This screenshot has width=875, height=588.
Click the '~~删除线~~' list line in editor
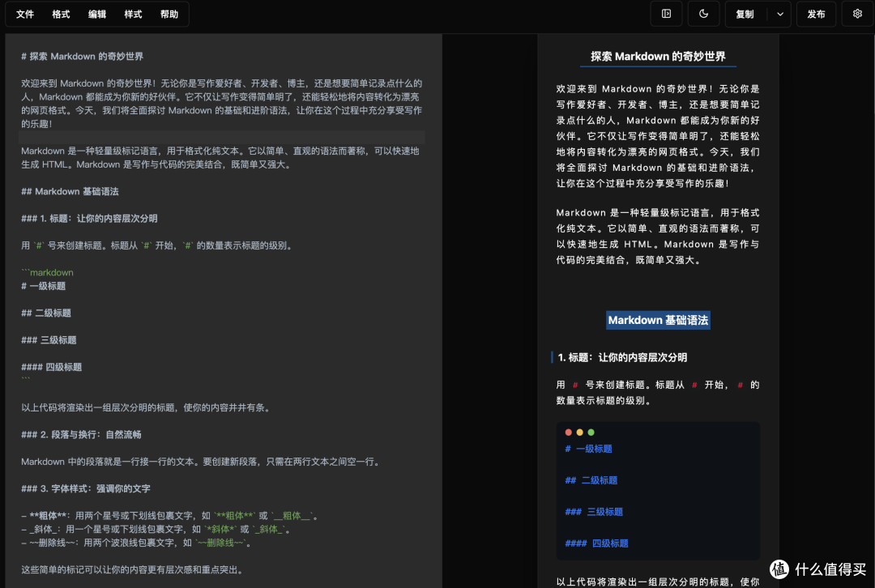point(136,543)
